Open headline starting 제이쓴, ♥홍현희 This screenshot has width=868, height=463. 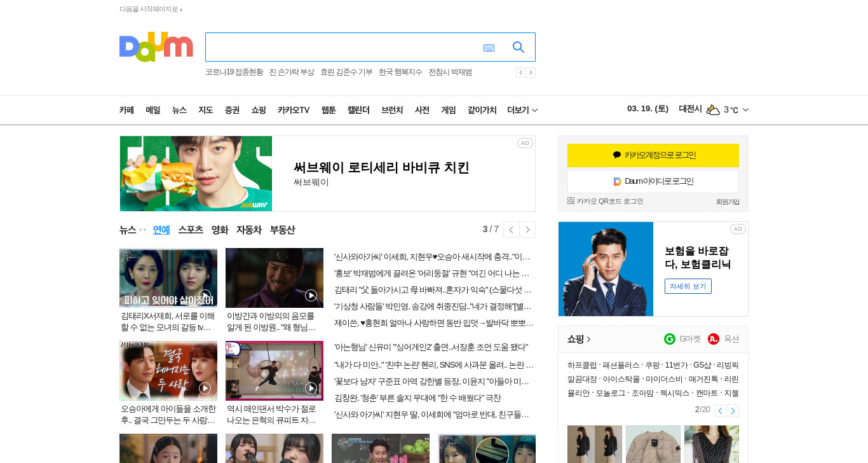click(x=434, y=323)
